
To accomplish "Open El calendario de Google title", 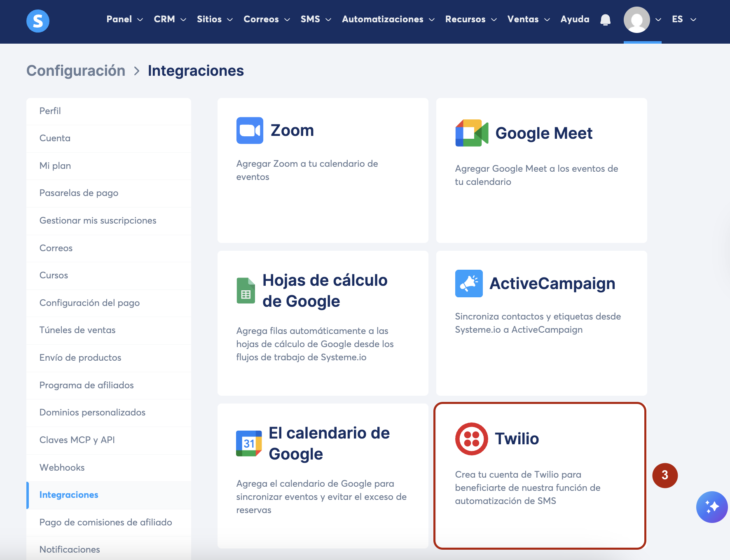I will coord(329,443).
